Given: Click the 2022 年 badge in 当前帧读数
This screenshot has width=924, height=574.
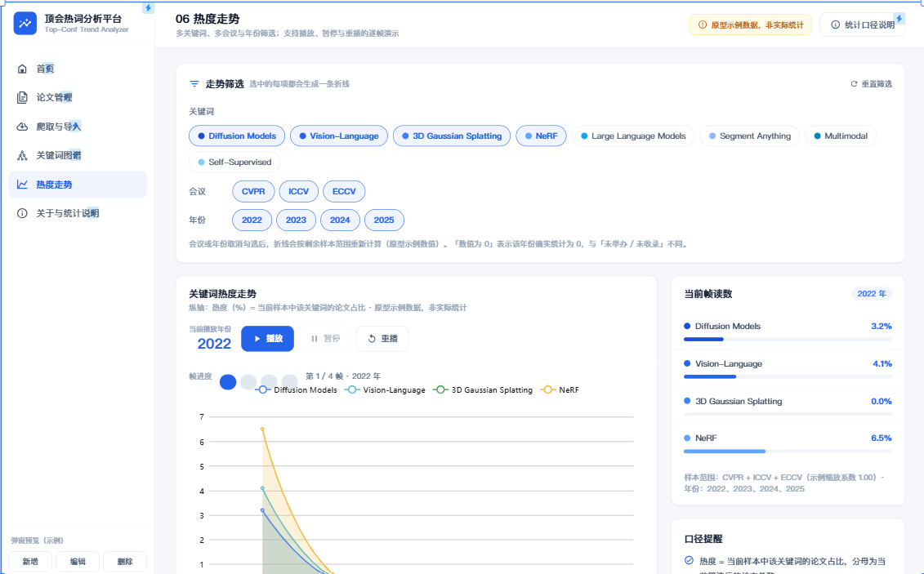Looking at the screenshot, I should [872, 294].
